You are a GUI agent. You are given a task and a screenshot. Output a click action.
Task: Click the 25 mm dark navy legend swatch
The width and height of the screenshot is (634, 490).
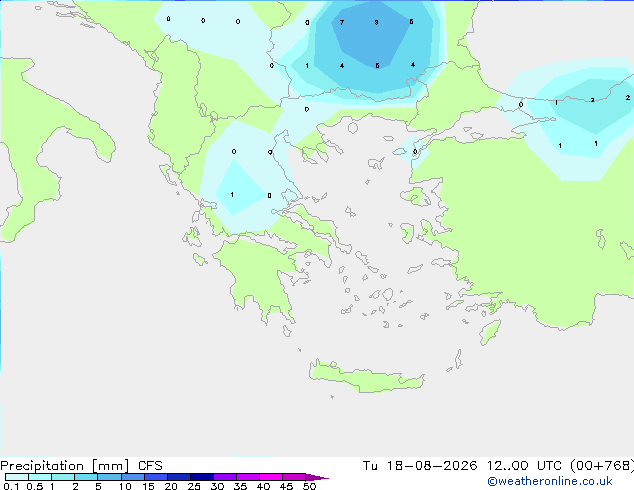coord(201,477)
